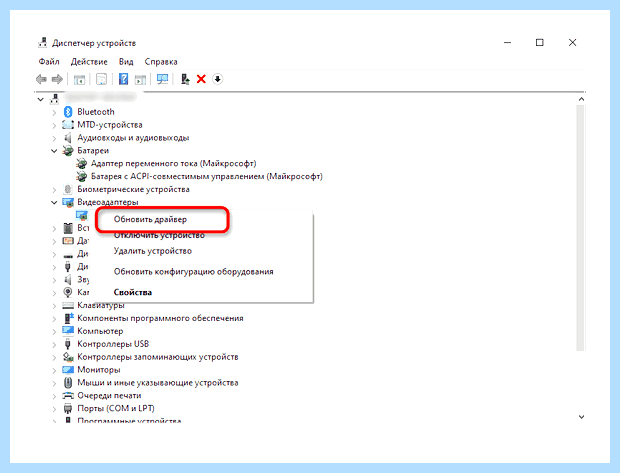Screen dimensions: 620x473
Task: Select the Порты (COM и LPT) row
Action: point(116,409)
